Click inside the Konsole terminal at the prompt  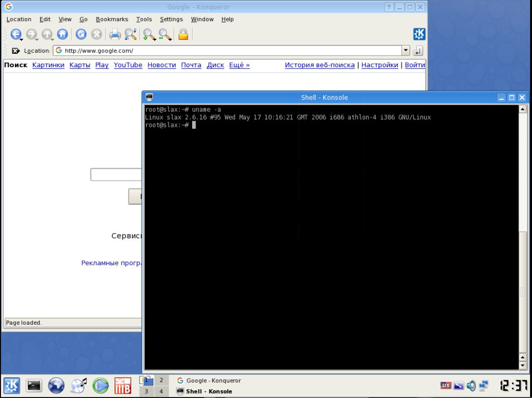[194, 125]
